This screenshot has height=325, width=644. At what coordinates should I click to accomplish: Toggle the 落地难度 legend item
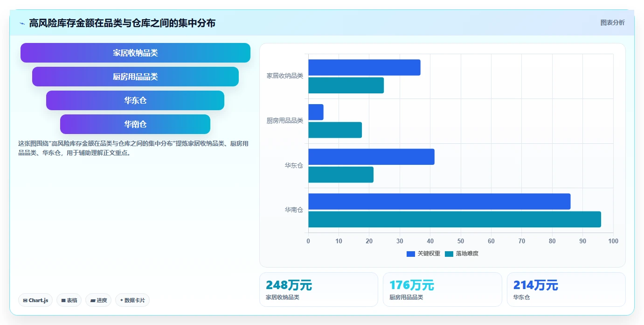462,254
